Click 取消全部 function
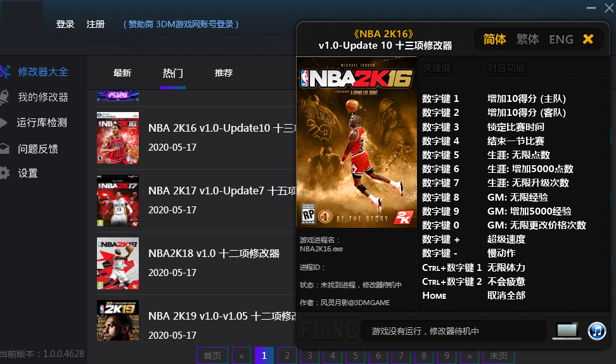This screenshot has height=364, width=616. [x=506, y=296]
